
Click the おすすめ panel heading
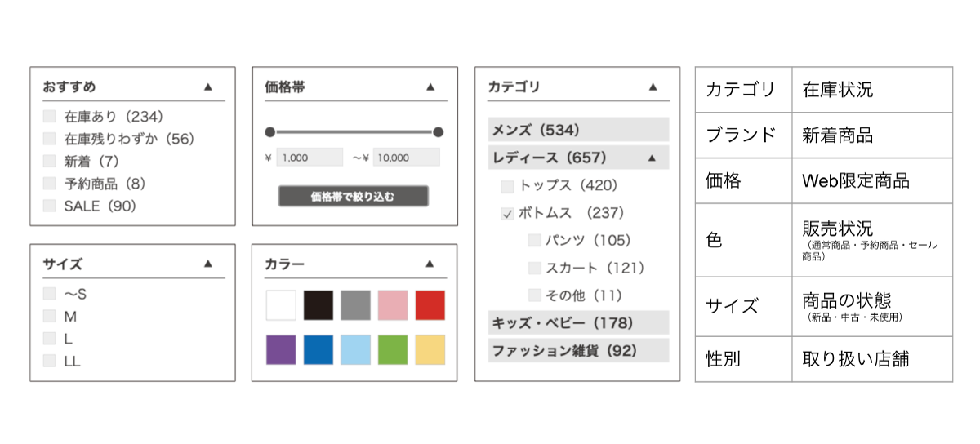[x=69, y=87]
